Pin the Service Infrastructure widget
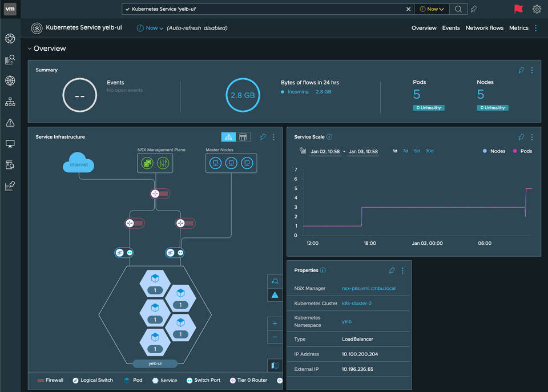The width and height of the screenshot is (548, 392). (263, 137)
